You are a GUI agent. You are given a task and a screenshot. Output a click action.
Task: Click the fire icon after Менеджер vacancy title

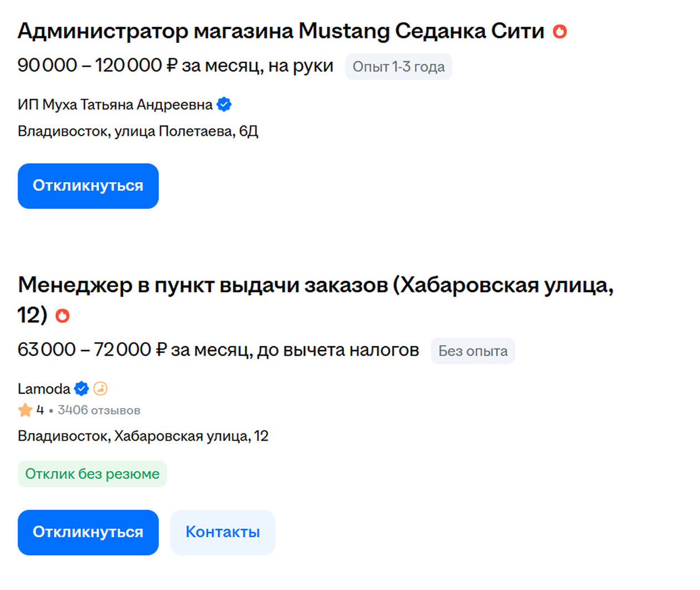click(x=63, y=316)
